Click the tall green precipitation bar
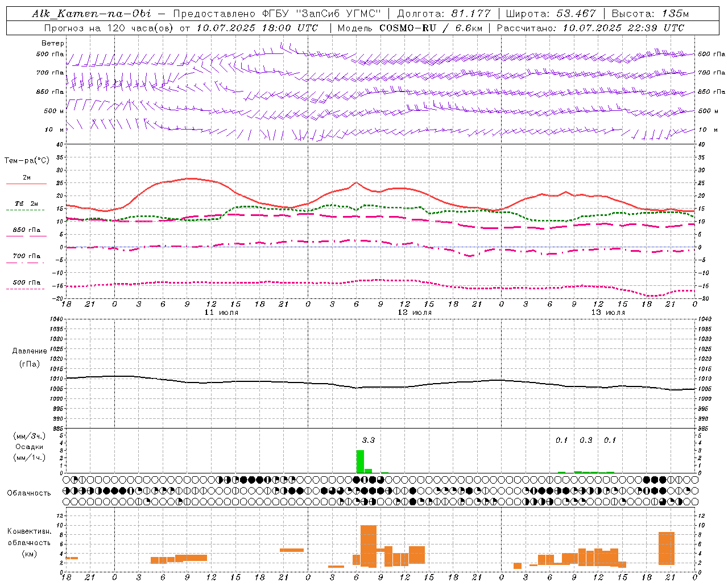728x582 pixels. coord(360,462)
